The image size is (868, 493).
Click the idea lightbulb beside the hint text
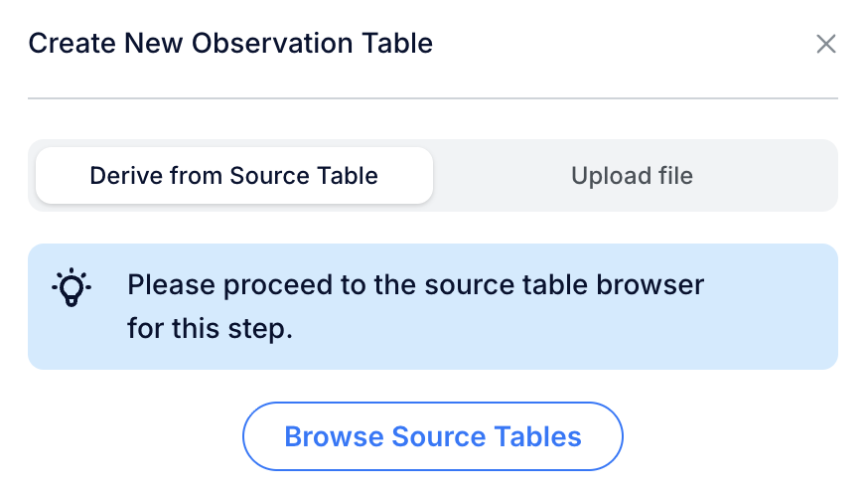click(72, 287)
